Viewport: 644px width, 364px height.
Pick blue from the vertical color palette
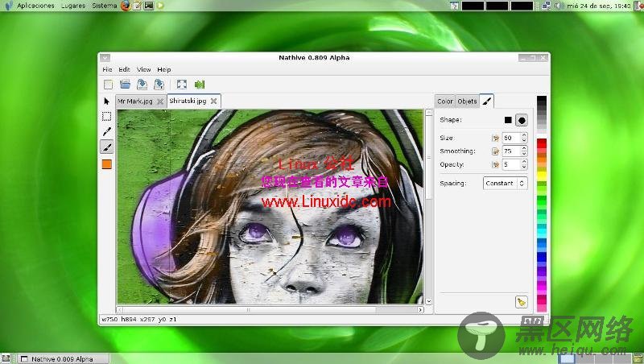[542, 257]
